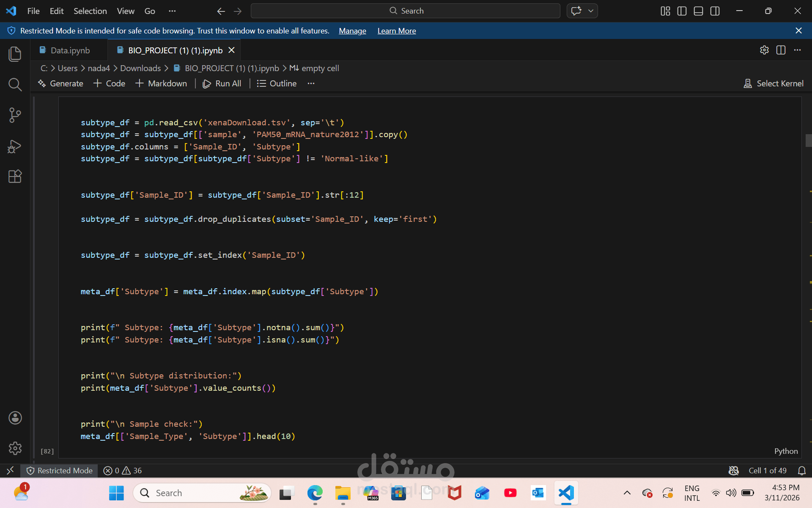Viewport: 812px width, 508px height.
Task: Click the Learn More link
Action: (x=396, y=31)
